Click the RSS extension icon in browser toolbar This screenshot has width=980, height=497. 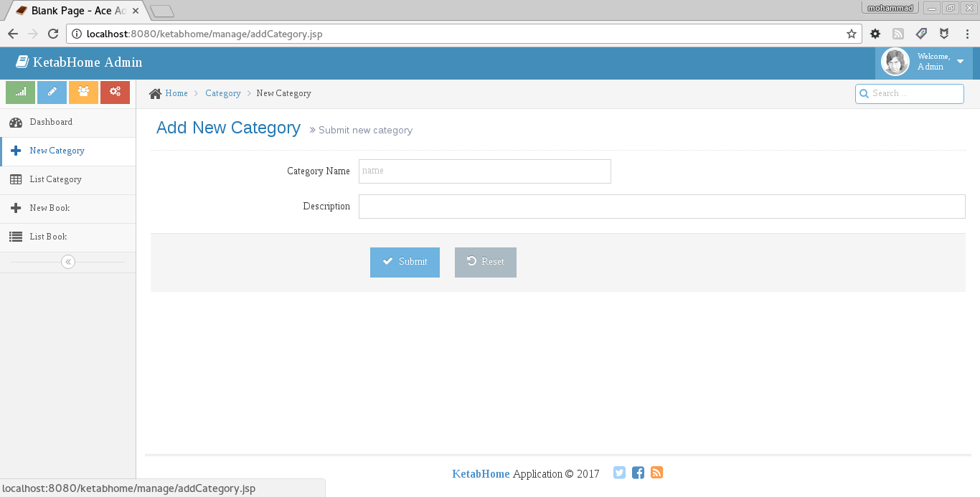pos(898,34)
